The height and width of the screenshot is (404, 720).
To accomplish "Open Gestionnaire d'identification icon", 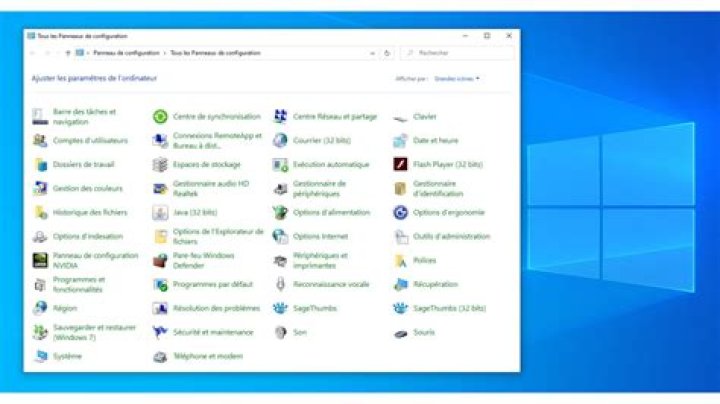I will click(400, 188).
